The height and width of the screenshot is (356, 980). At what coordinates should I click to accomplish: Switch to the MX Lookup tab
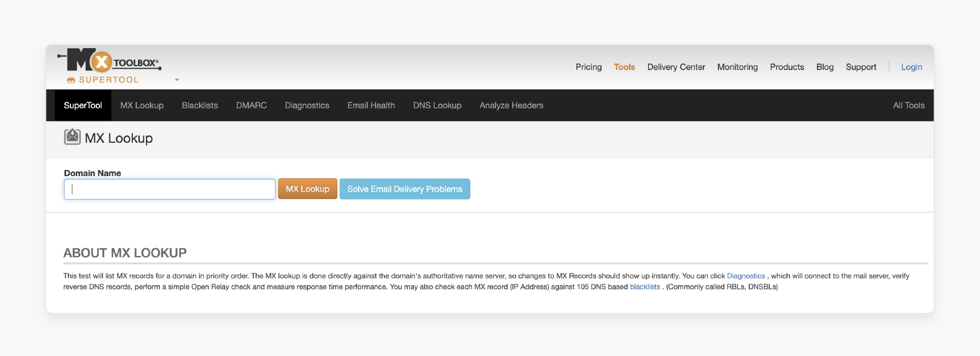pos(142,106)
